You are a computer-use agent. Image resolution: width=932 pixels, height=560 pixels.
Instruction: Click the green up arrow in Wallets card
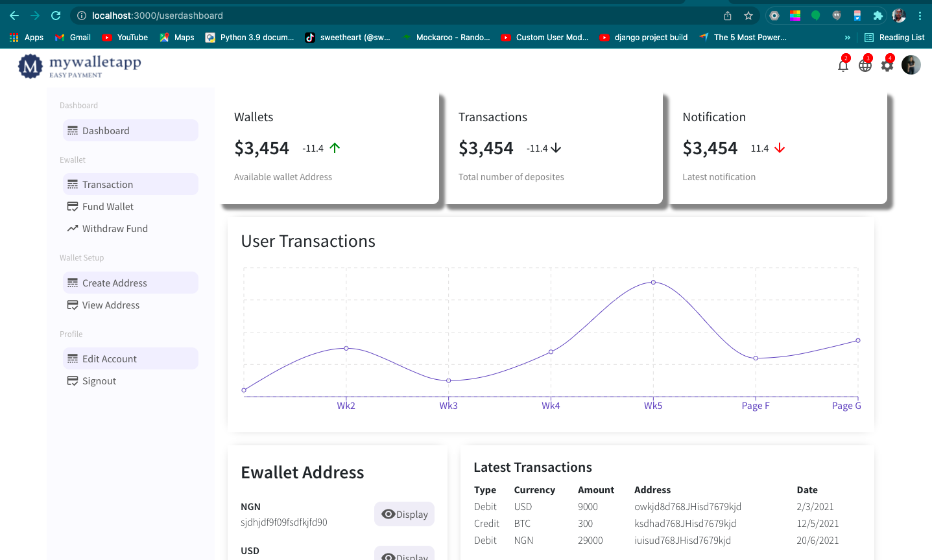tap(335, 148)
